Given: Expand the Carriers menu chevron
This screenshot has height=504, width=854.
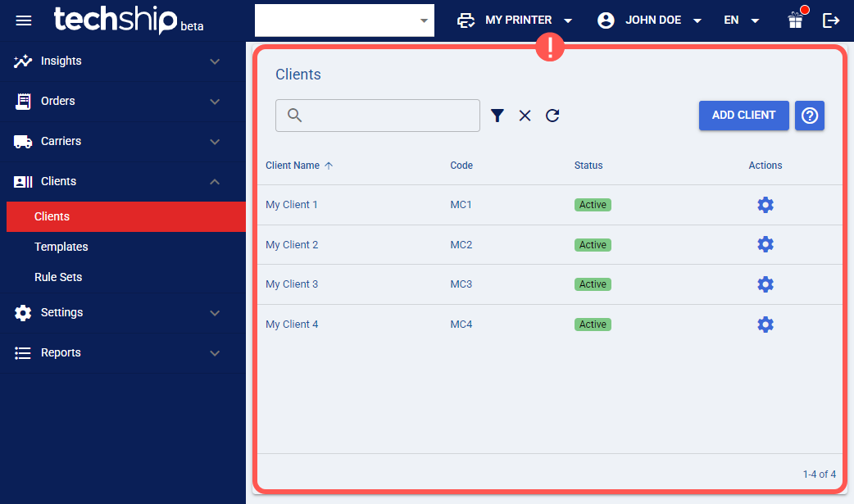Looking at the screenshot, I should pyautogui.click(x=215, y=142).
